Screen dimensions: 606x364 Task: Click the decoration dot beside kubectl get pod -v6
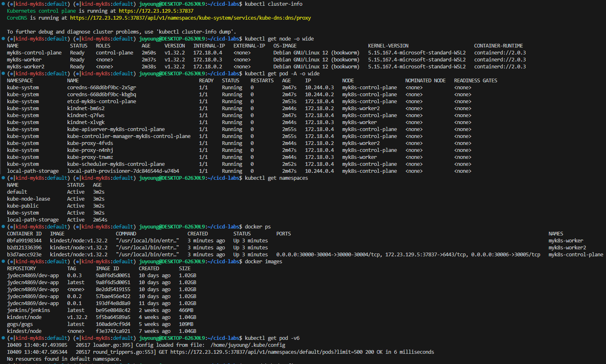[3, 338]
